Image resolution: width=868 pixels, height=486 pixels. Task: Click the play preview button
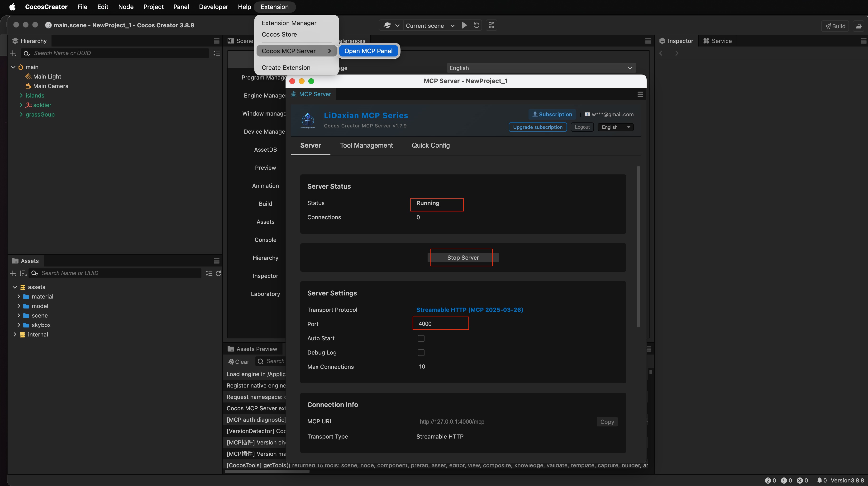click(464, 25)
